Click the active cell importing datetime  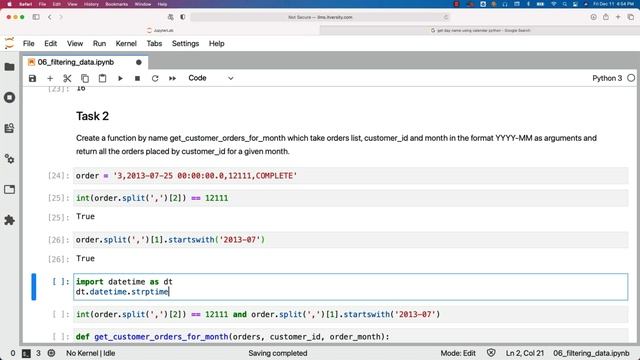(351, 287)
